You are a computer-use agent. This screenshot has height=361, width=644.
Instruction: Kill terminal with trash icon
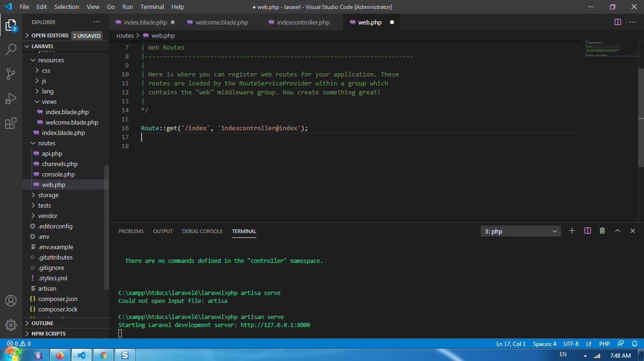[x=602, y=231]
